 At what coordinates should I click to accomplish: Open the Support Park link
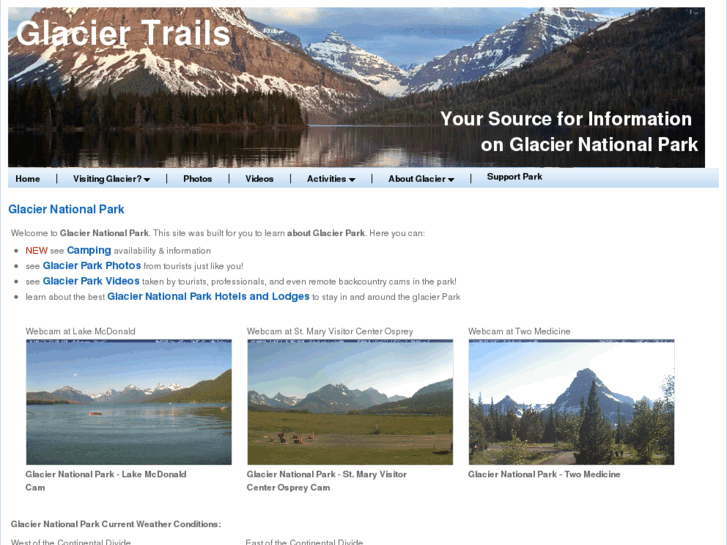pos(514,177)
